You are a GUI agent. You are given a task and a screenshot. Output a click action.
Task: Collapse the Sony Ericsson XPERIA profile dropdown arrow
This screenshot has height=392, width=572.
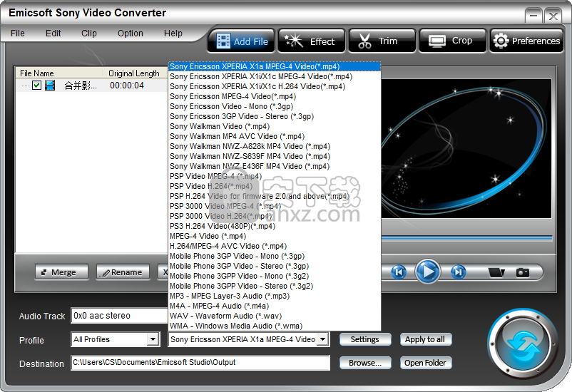tap(322, 339)
